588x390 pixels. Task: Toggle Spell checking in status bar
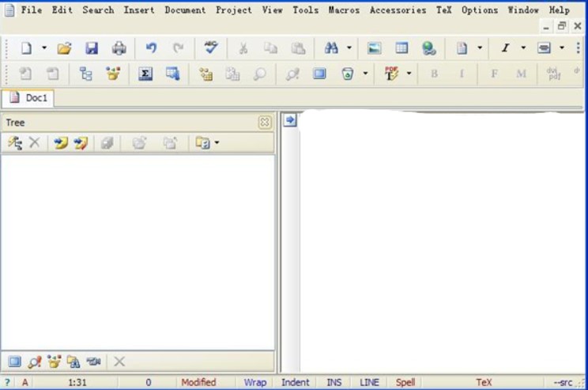(x=405, y=382)
